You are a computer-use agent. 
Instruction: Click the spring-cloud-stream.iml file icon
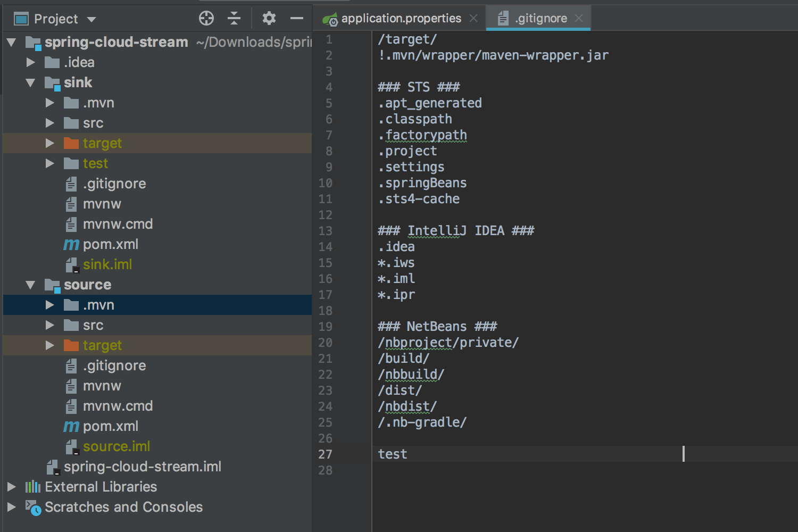[53, 467]
